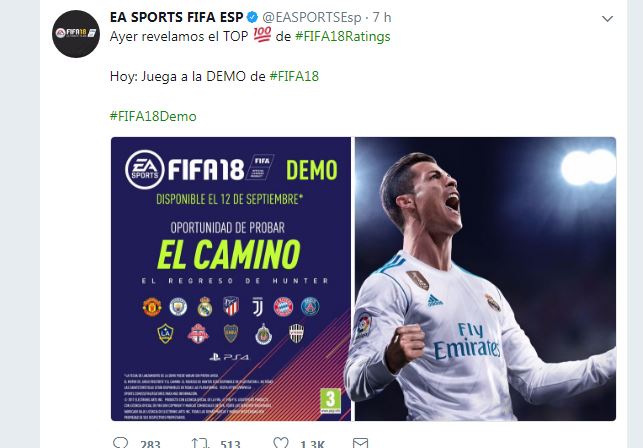
Task: Expand the tweet options chevron menu
Action: pyautogui.click(x=607, y=19)
